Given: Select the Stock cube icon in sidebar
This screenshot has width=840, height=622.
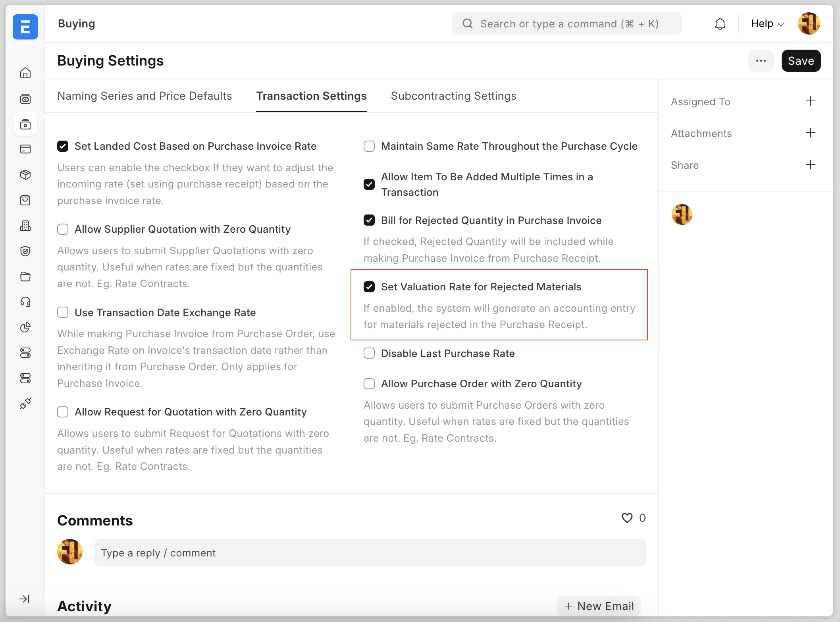Looking at the screenshot, I should click(x=25, y=175).
